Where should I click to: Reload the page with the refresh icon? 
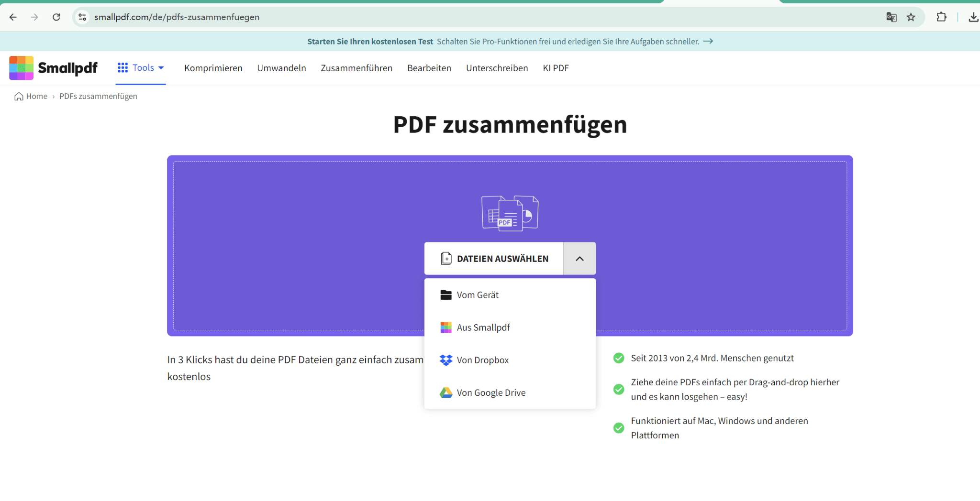click(56, 17)
